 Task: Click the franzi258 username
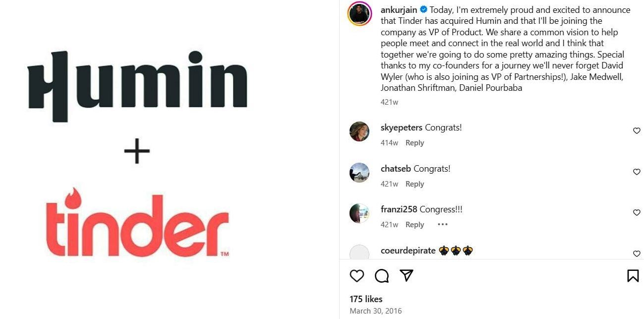click(399, 209)
